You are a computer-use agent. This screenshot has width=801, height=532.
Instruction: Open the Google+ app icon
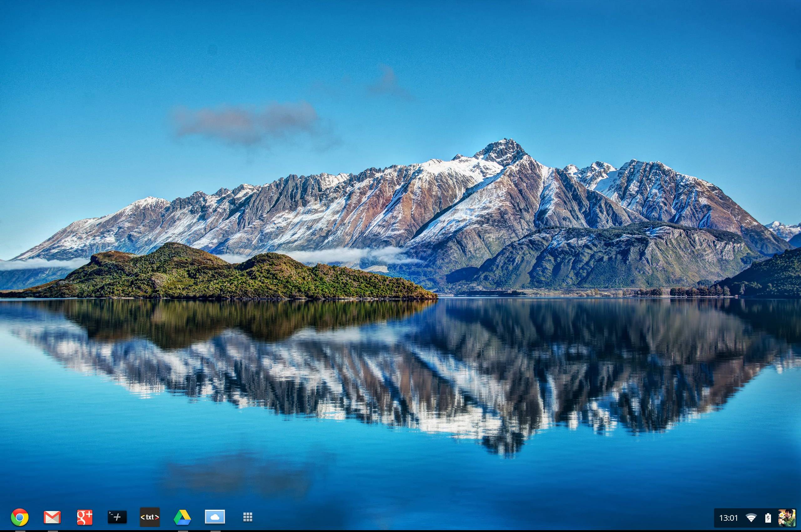coord(84,517)
